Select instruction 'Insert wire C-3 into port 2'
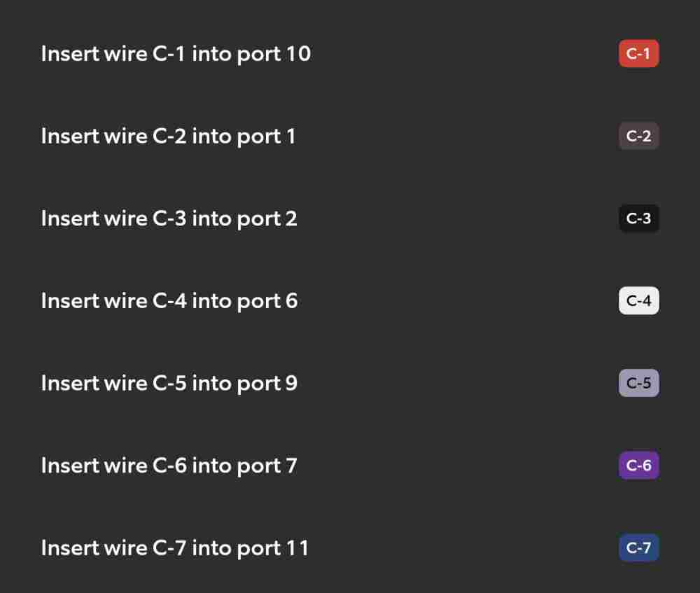The height and width of the screenshot is (593, 700). [169, 219]
